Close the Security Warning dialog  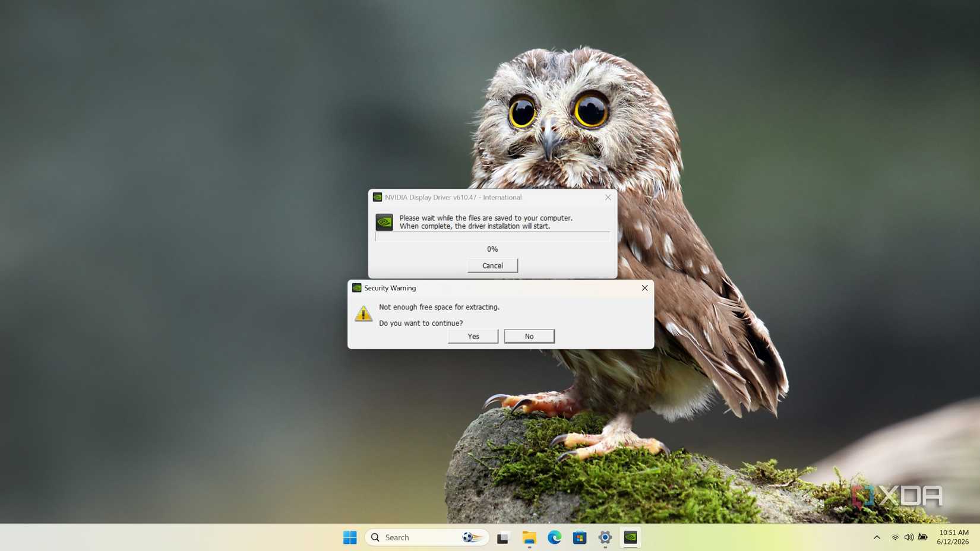tap(644, 288)
